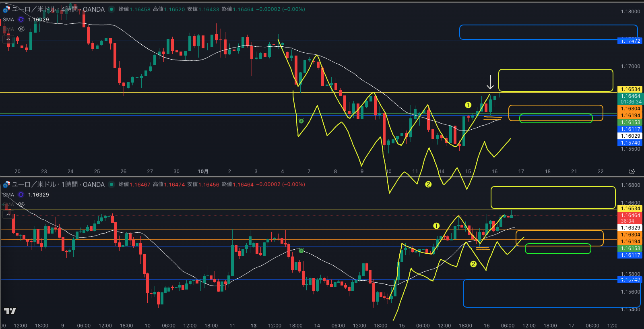Open chart settings hexagon icon in upper chart
This screenshot has width=644, height=329.
tap(632, 171)
